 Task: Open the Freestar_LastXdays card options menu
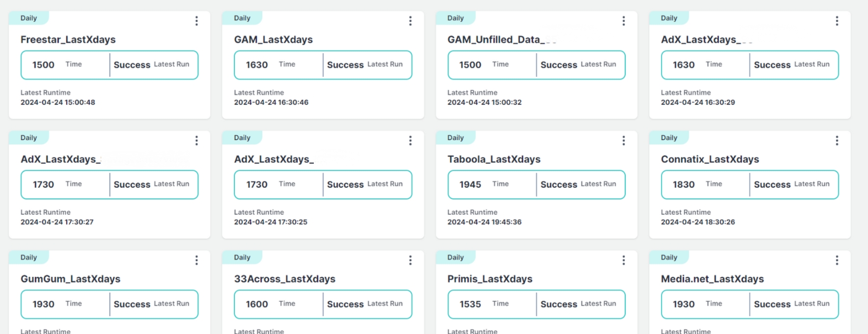pos(197,21)
